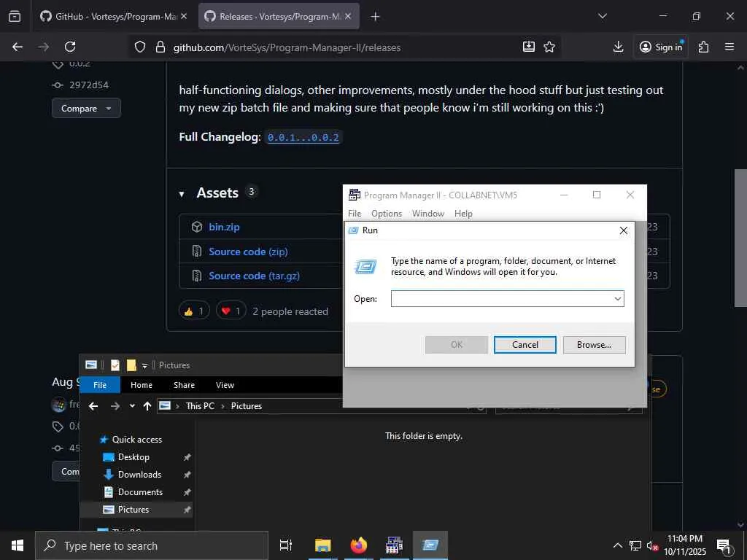Open the 0.0.1...0.0.2 changelog link
Screen dimensions: 747x560
[x=303, y=138]
